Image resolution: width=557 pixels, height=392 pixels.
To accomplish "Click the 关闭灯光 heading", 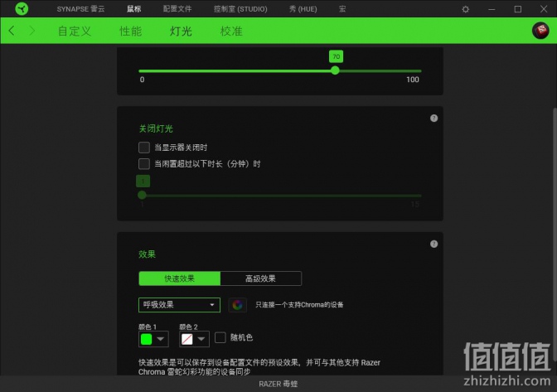I will (156, 128).
